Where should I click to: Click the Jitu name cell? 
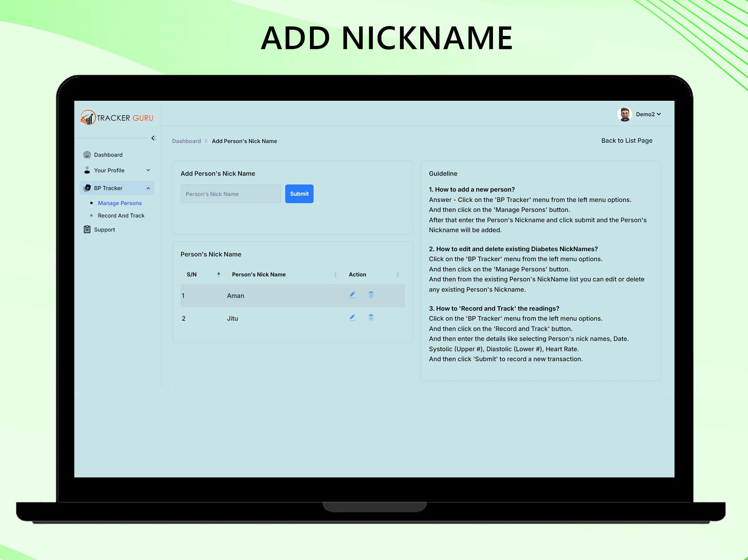pyautogui.click(x=232, y=318)
